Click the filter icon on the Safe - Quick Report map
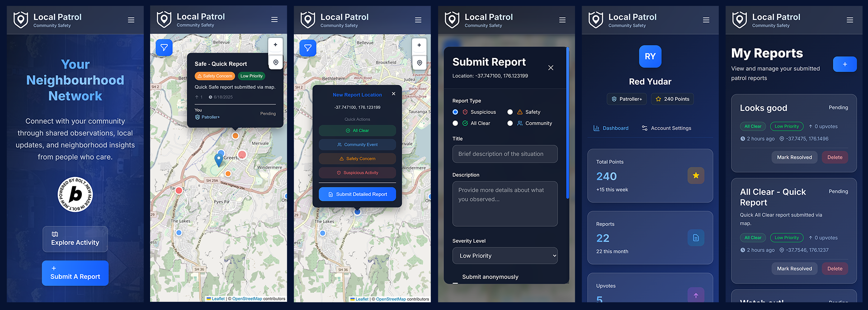868x310 pixels. pyautogui.click(x=164, y=48)
